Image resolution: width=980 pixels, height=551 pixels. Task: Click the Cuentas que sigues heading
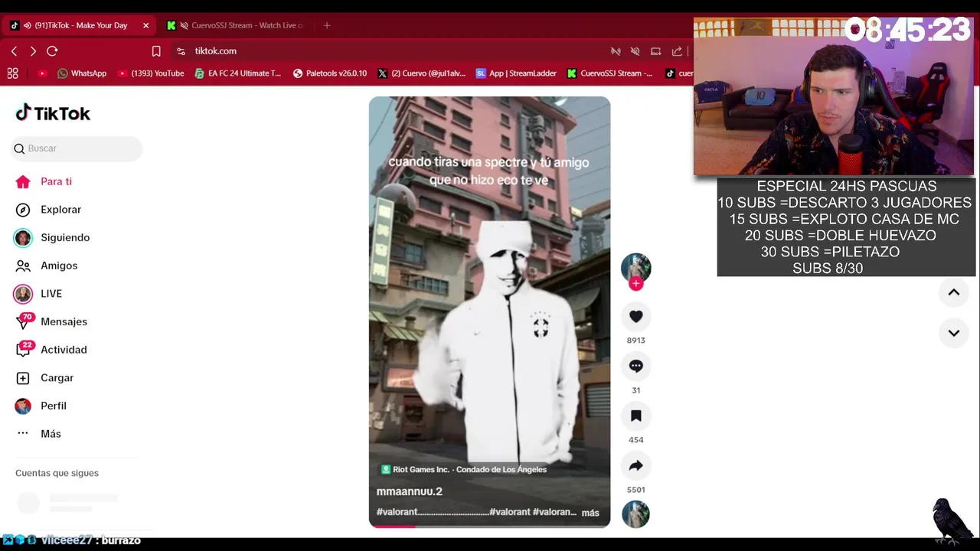click(57, 473)
